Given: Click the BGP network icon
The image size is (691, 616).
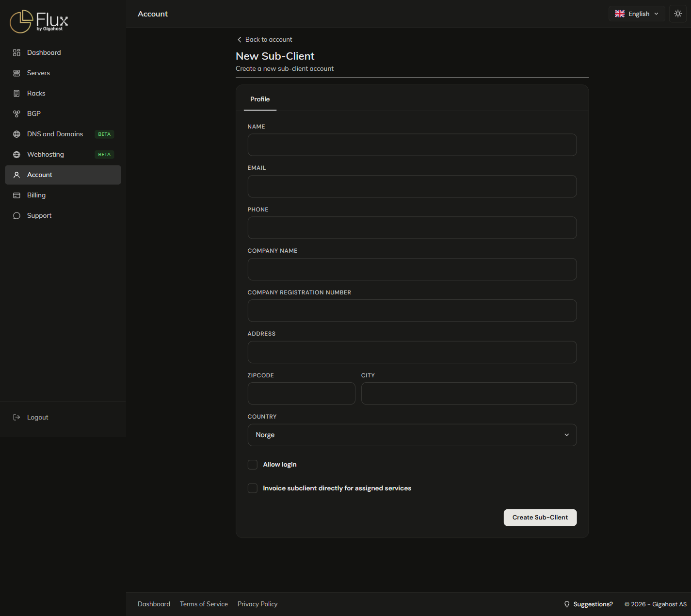Looking at the screenshot, I should [x=16, y=113].
